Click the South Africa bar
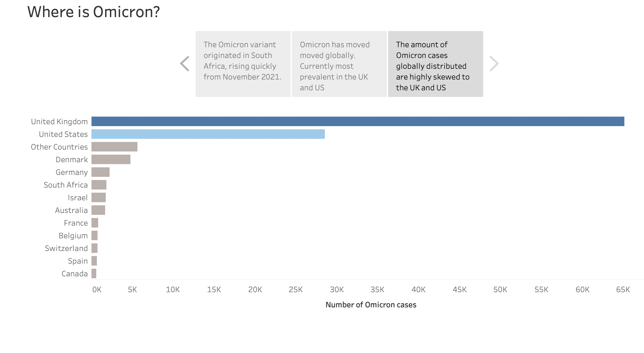 point(98,185)
